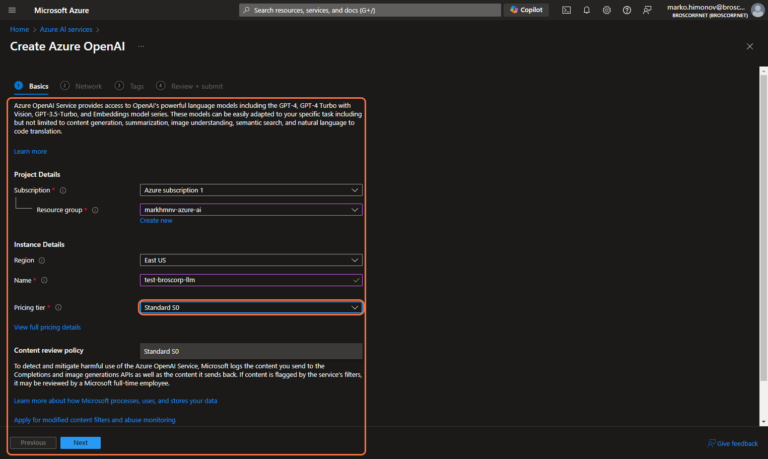Viewport: 768px width, 459px height.
Task: Close the Create Azure OpenAI blade
Action: point(749,47)
